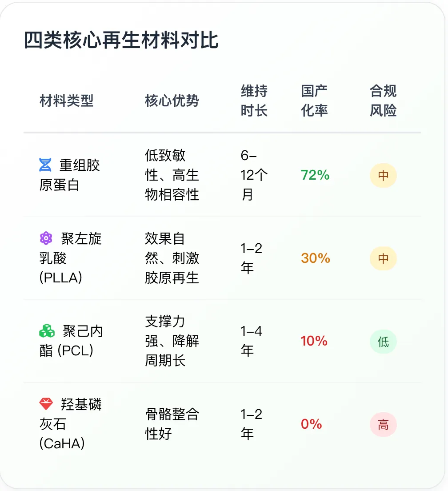The image size is (448, 491).
Task: Click the green 低 risk badge in PCL row
Action: 383,341
